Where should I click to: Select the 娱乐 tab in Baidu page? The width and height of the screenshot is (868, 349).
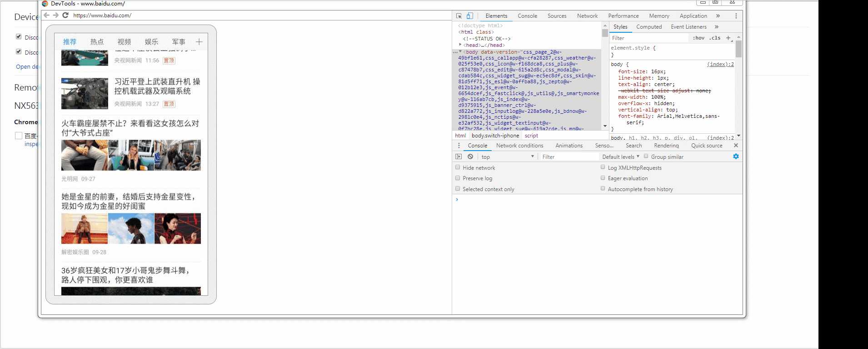coord(151,42)
